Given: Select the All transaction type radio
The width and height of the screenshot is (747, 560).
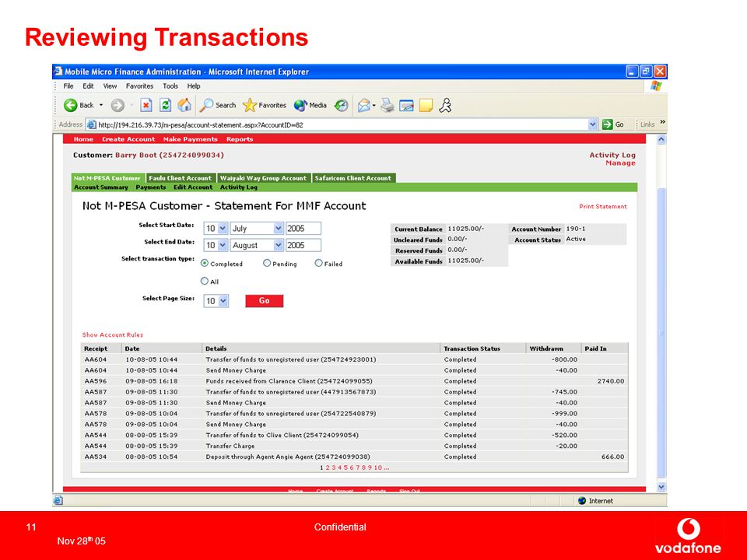Looking at the screenshot, I should pos(205,281).
